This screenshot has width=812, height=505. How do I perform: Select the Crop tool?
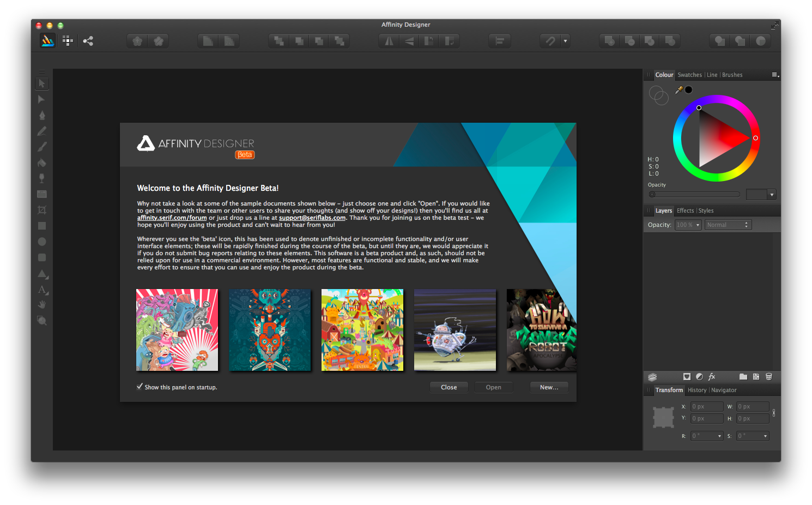pos(41,210)
